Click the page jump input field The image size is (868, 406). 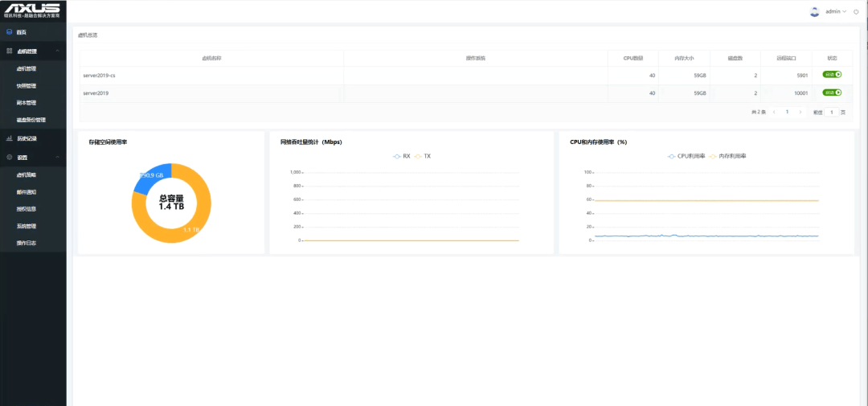point(832,112)
